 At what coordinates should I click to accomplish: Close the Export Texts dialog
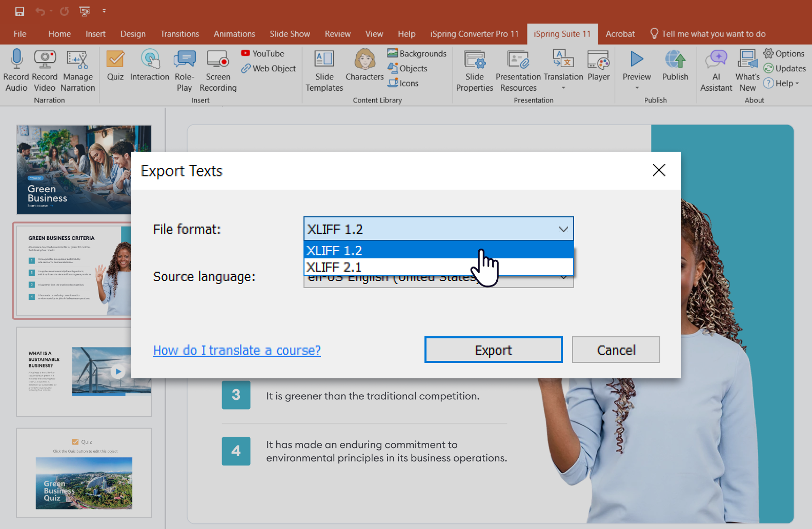pos(659,170)
